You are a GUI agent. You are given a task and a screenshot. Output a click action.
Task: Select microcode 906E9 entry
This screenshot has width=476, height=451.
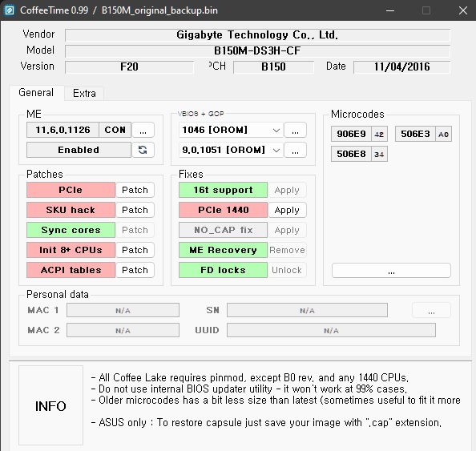pos(359,134)
